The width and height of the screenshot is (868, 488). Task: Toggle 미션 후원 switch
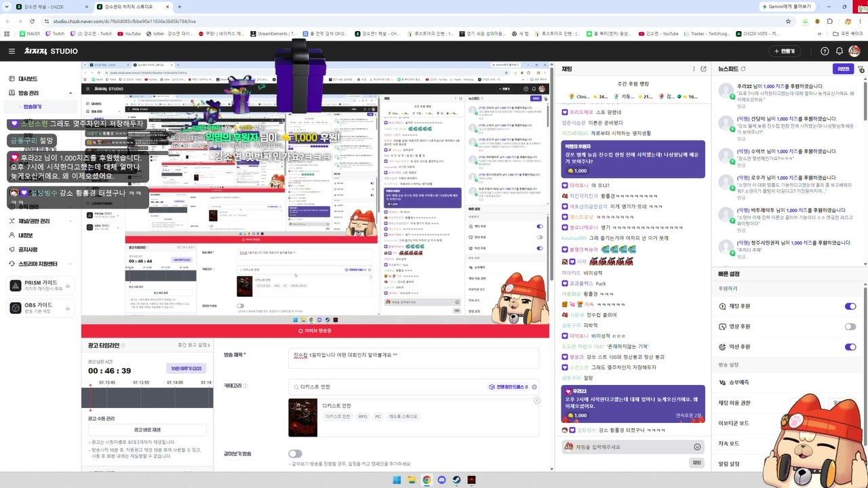point(850,347)
